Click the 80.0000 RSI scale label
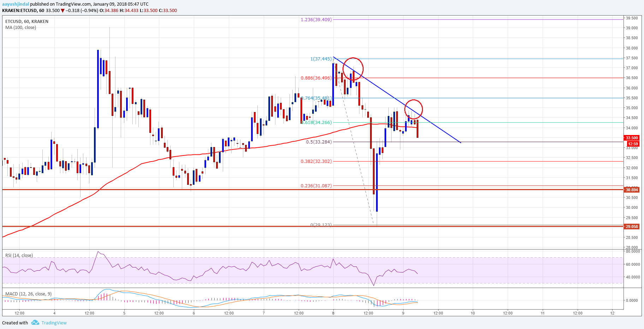644x329 pixels. coord(633,251)
